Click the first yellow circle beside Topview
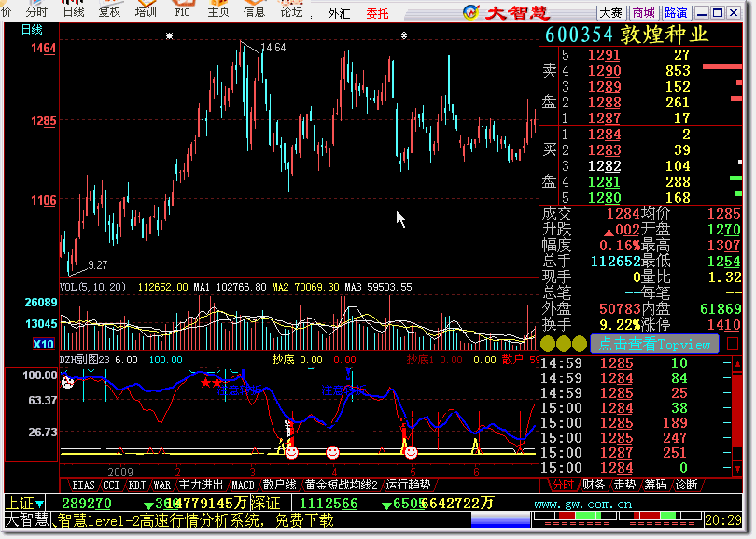The image size is (756, 539). pyautogui.click(x=548, y=344)
